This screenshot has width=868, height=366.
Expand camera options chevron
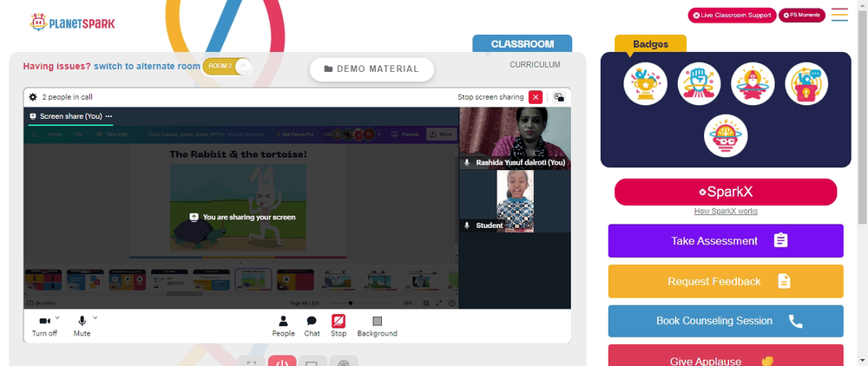[58, 318]
